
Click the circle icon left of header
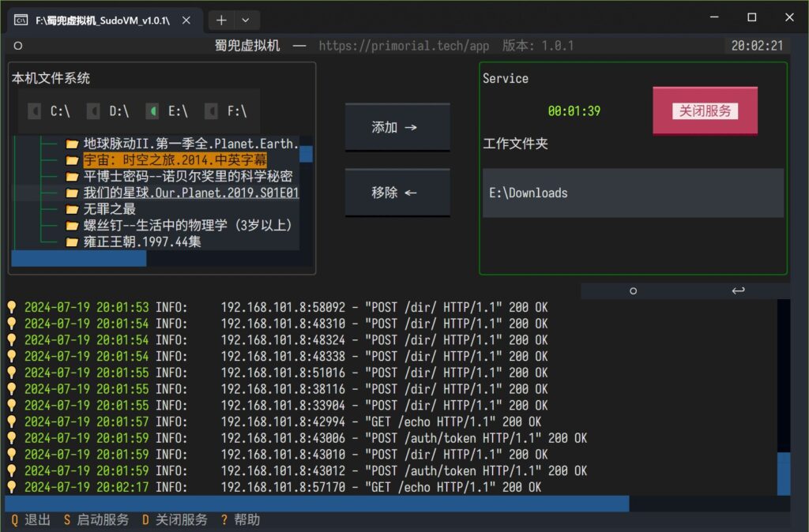tap(18, 46)
